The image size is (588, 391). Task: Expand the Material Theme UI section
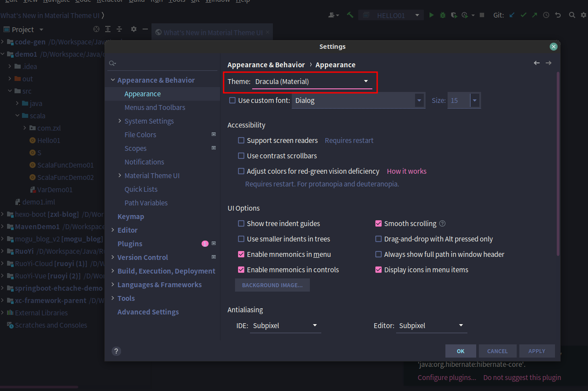[x=119, y=175]
